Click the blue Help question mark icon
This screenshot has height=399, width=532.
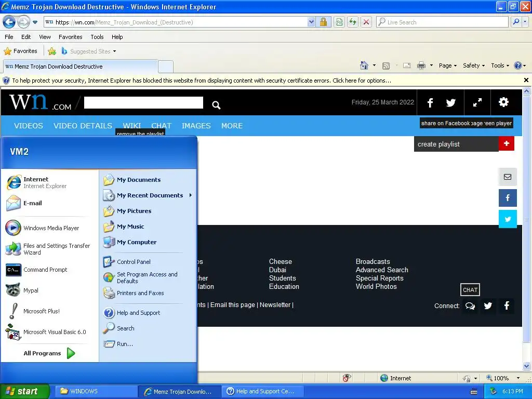518,65
